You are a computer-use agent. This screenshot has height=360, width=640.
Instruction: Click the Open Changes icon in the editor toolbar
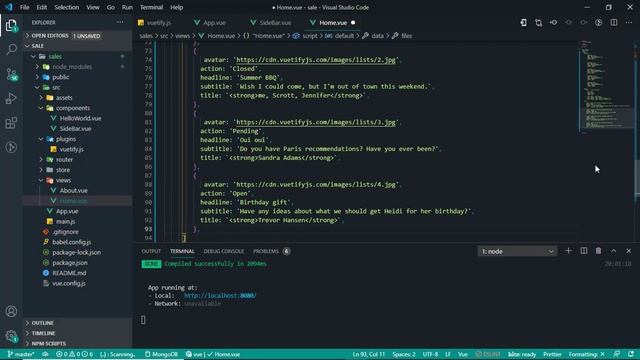pos(539,22)
